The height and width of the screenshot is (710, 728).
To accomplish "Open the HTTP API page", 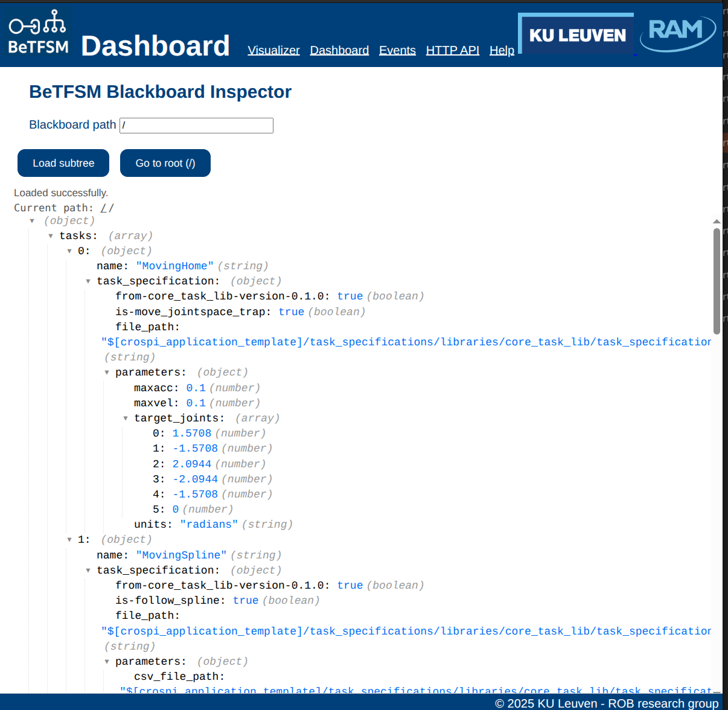I will pos(453,50).
